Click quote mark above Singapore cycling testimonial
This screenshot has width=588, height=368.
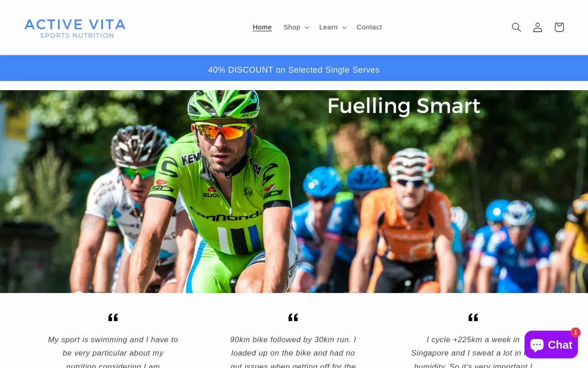(473, 317)
